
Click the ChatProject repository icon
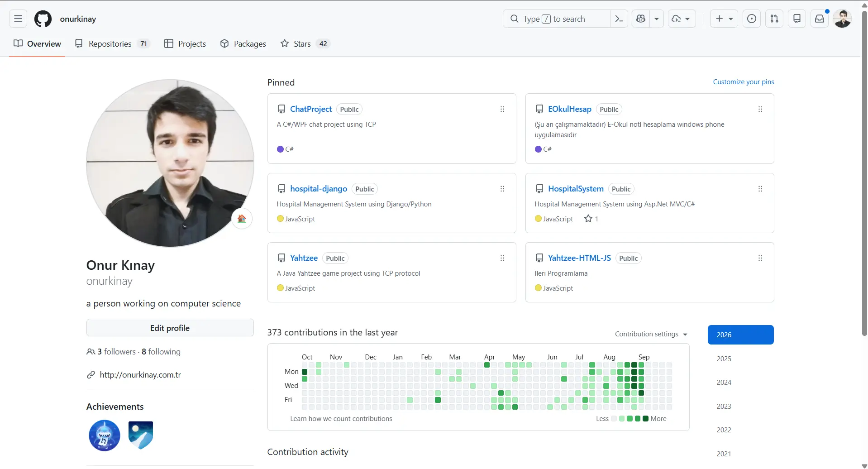click(281, 109)
